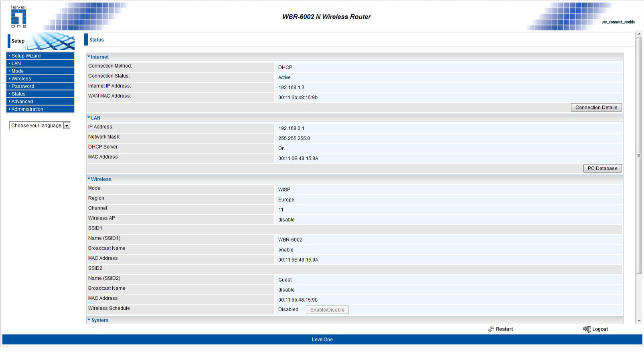Screen dimensions: 644x353
Task: Expand the System section header
Action: [x=98, y=320]
